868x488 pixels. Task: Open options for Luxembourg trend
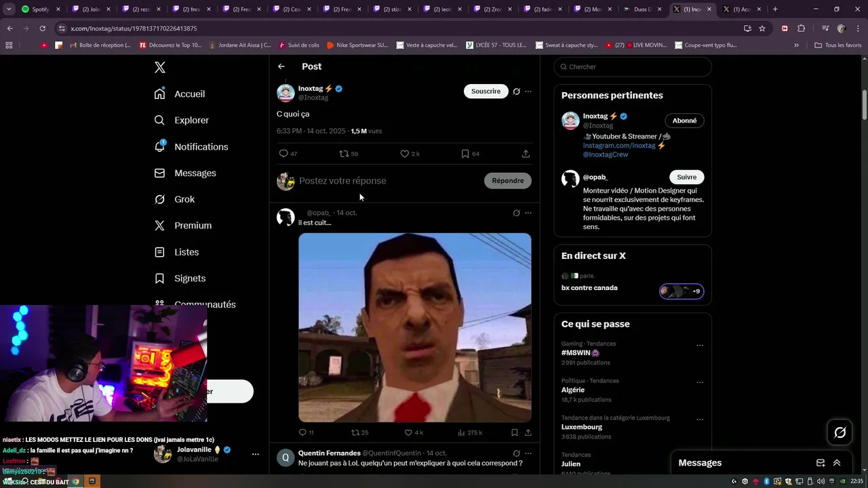coord(700,420)
